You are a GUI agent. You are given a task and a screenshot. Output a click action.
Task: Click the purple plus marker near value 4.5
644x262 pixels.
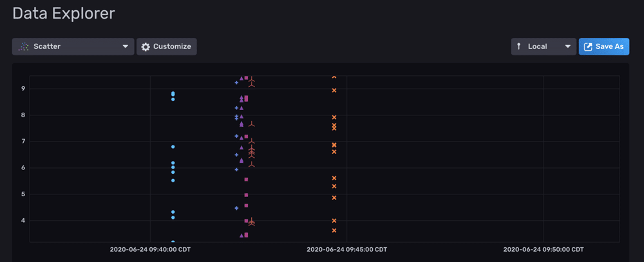point(237,208)
